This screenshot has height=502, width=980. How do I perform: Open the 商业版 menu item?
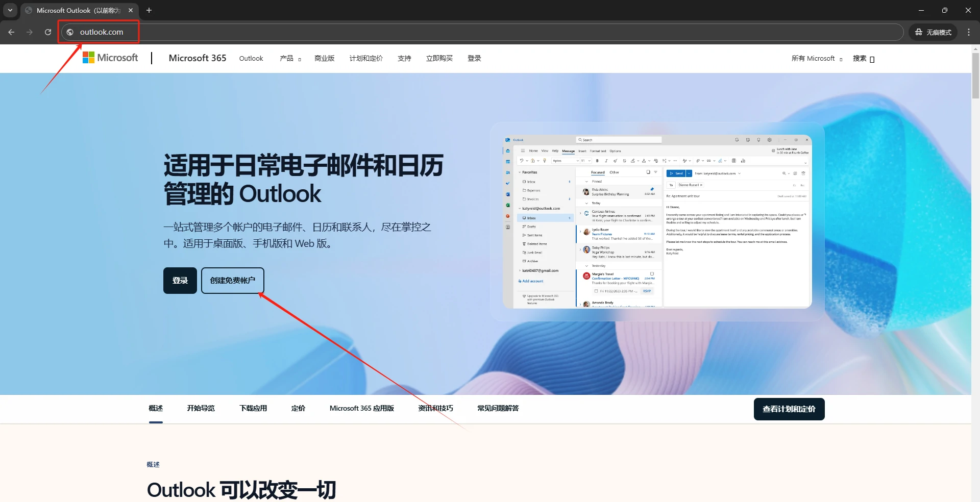click(x=325, y=59)
